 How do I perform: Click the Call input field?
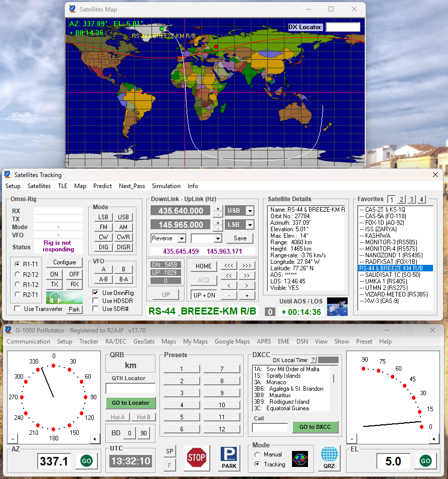(x=270, y=427)
